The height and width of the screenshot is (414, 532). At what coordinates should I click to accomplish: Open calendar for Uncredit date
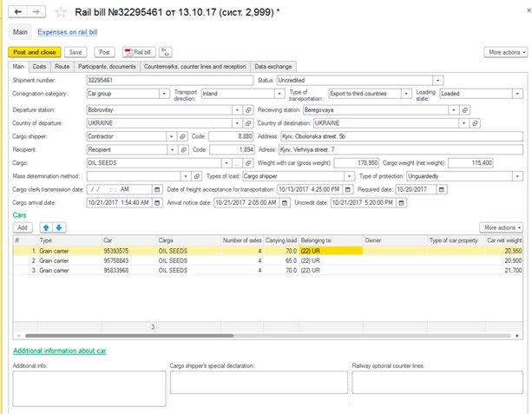tap(401, 202)
